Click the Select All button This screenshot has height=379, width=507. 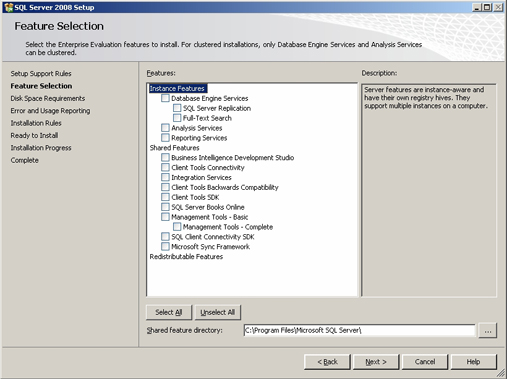[169, 312]
